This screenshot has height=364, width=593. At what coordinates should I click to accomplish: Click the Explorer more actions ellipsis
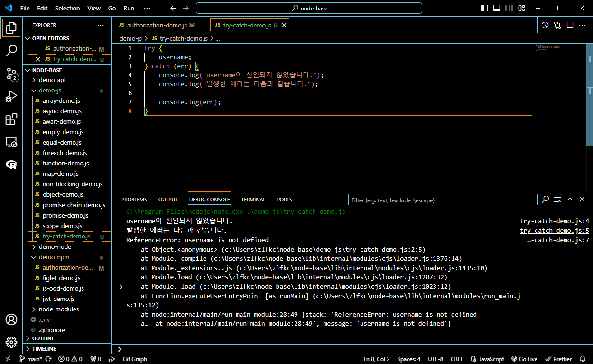[x=101, y=25]
